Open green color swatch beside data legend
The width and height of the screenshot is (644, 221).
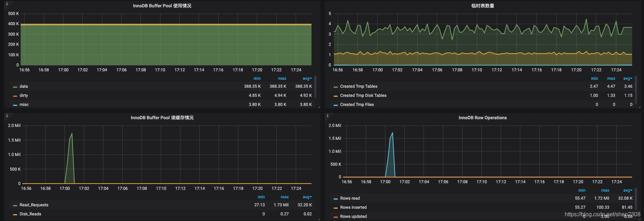click(15, 87)
